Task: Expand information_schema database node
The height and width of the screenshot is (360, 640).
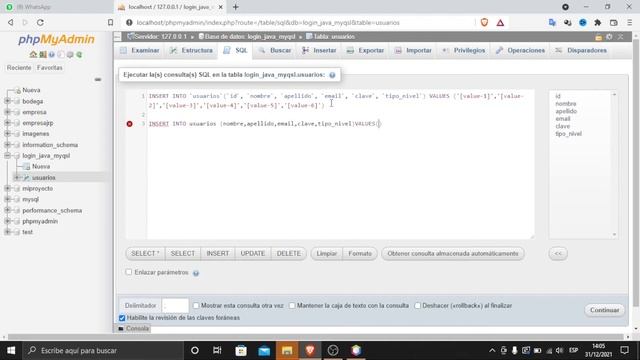Action: tap(7, 144)
